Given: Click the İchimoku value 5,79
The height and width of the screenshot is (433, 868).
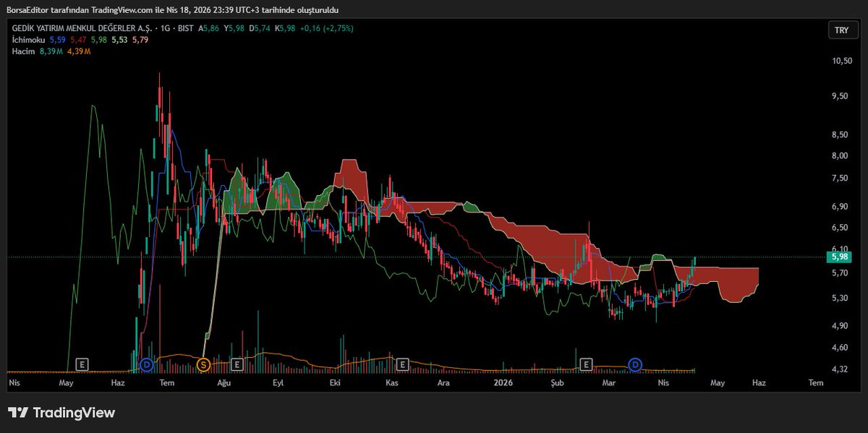Looking at the screenshot, I should (141, 40).
